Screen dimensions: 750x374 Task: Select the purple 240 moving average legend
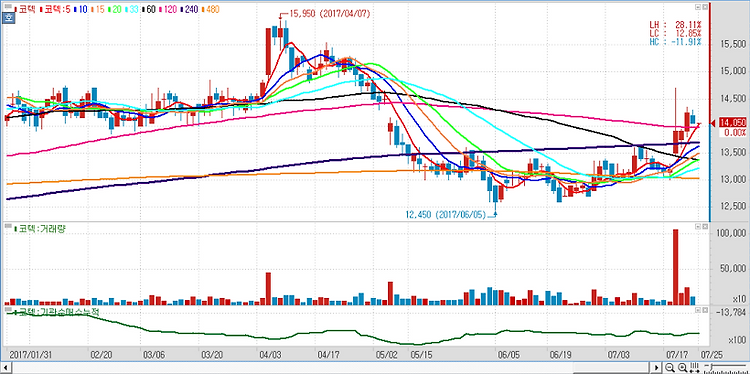189,9
